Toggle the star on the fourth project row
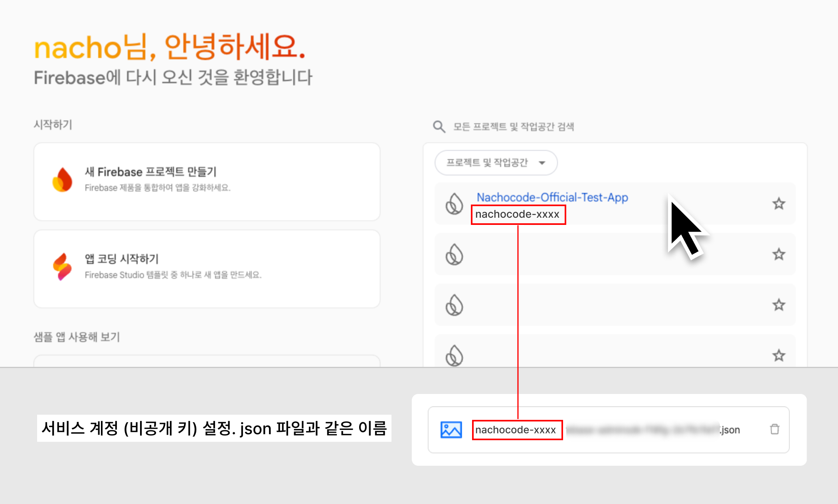This screenshot has width=838, height=504. pyautogui.click(x=779, y=355)
